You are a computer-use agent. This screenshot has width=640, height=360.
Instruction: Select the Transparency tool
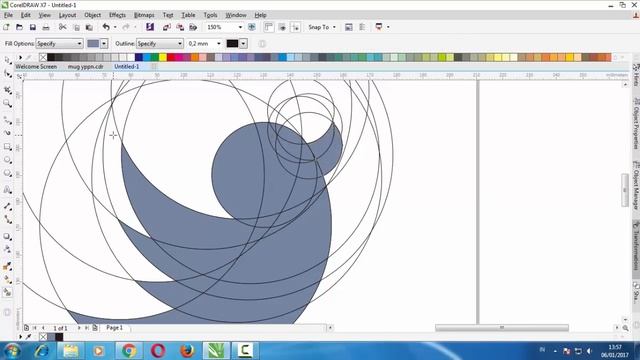point(7,249)
